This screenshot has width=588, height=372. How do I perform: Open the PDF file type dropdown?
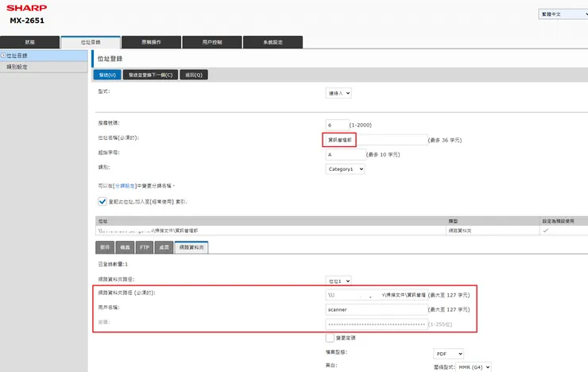coord(448,354)
